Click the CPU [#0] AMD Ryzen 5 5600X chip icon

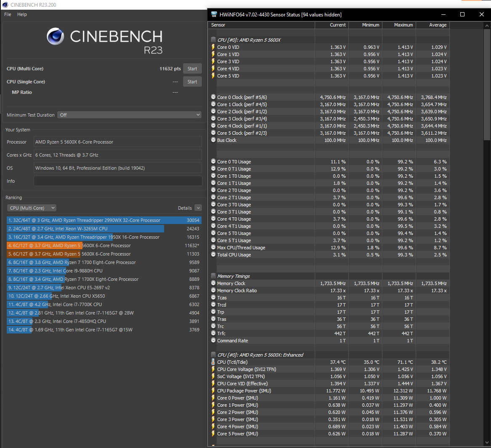pyautogui.click(x=213, y=40)
